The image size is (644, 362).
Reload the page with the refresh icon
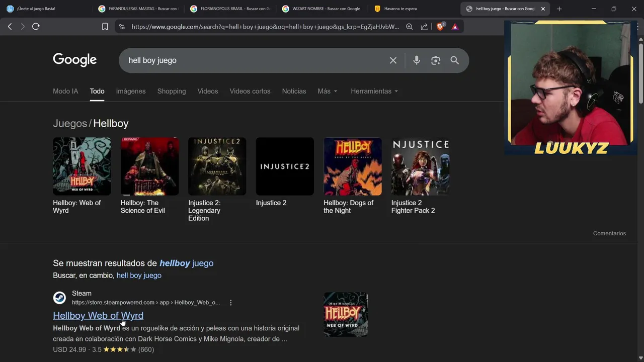36,27
